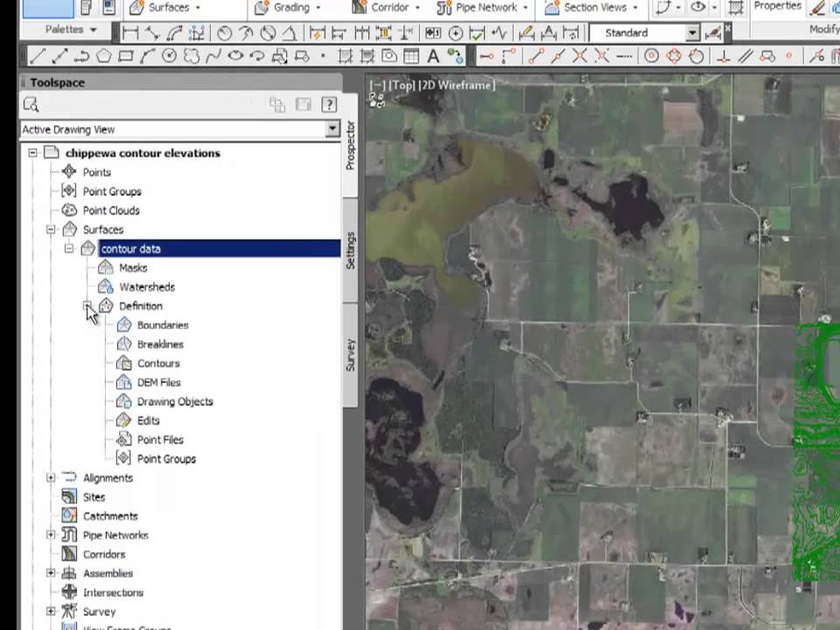Enable Snap to Midpoint object snap
Image resolution: width=840 pixels, height=630 pixels.
click(x=557, y=56)
